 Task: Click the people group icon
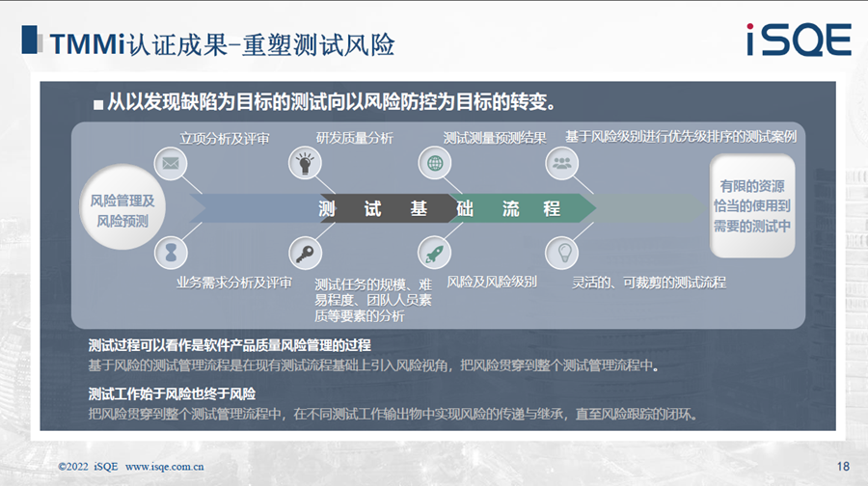coord(560,163)
